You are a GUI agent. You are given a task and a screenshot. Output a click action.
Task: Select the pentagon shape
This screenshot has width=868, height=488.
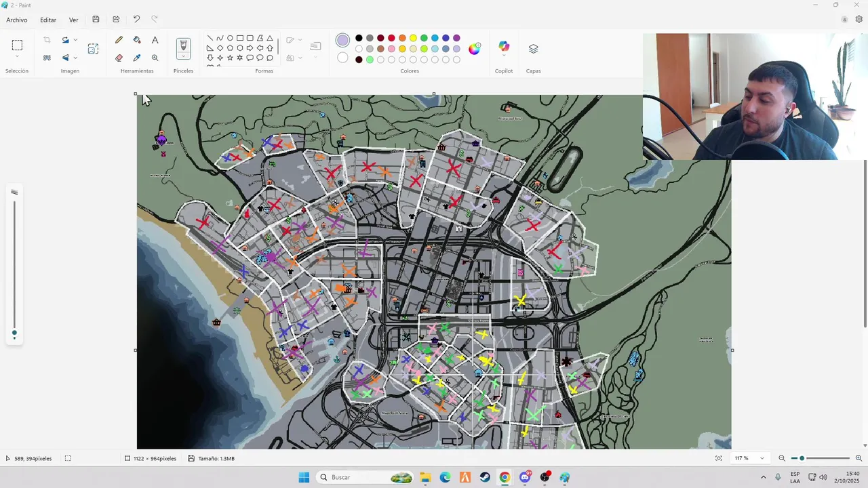[x=230, y=48]
